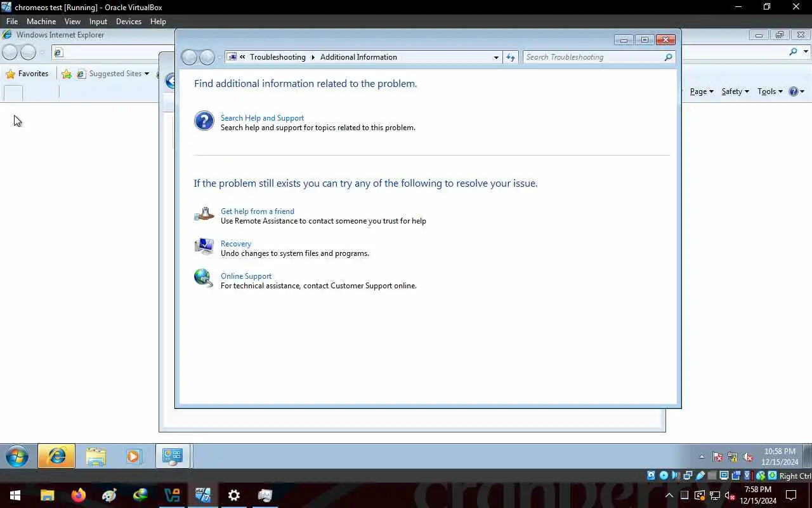Expand the IE search provider dropdown arrow
This screenshot has width=812, height=508.
click(806, 52)
